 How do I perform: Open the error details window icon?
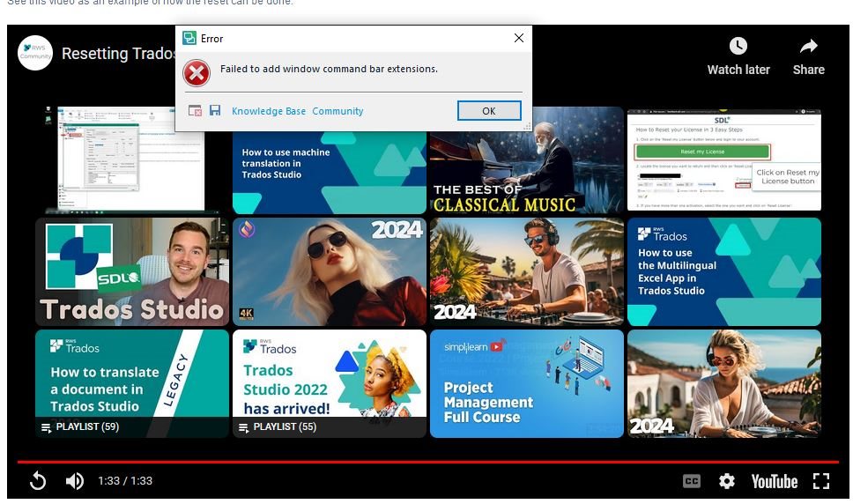[x=195, y=111]
